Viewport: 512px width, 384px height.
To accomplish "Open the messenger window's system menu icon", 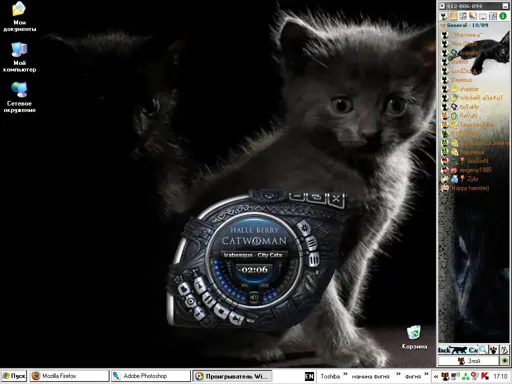I will coord(442,6).
